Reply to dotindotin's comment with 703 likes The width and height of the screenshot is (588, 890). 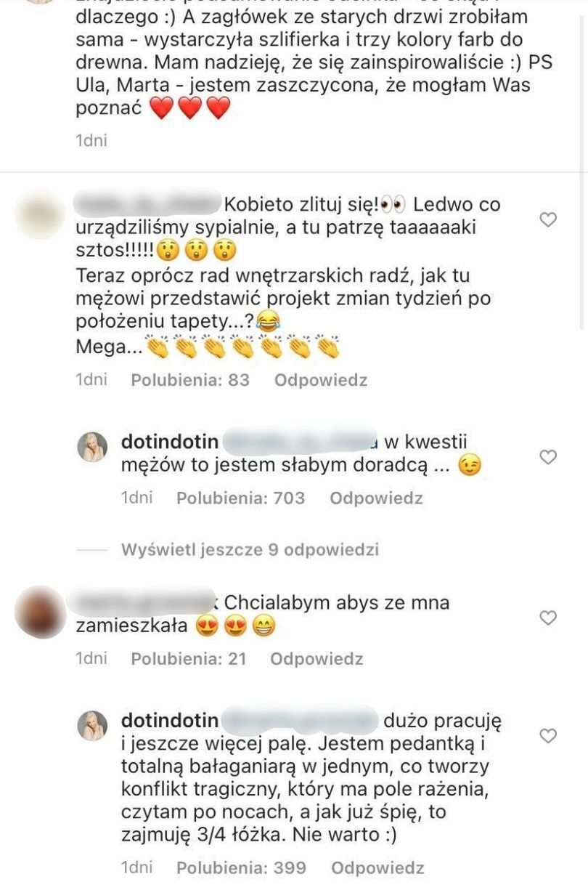(376, 498)
